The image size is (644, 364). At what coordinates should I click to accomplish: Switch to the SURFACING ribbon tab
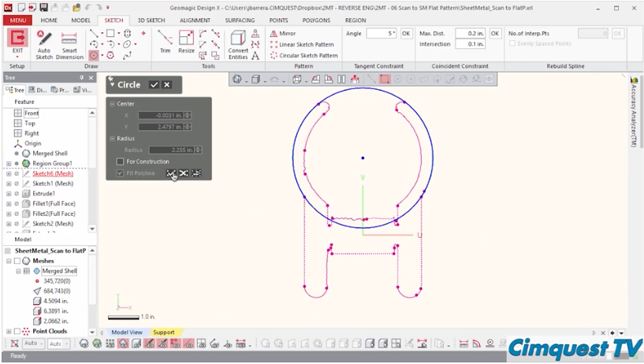click(x=240, y=20)
